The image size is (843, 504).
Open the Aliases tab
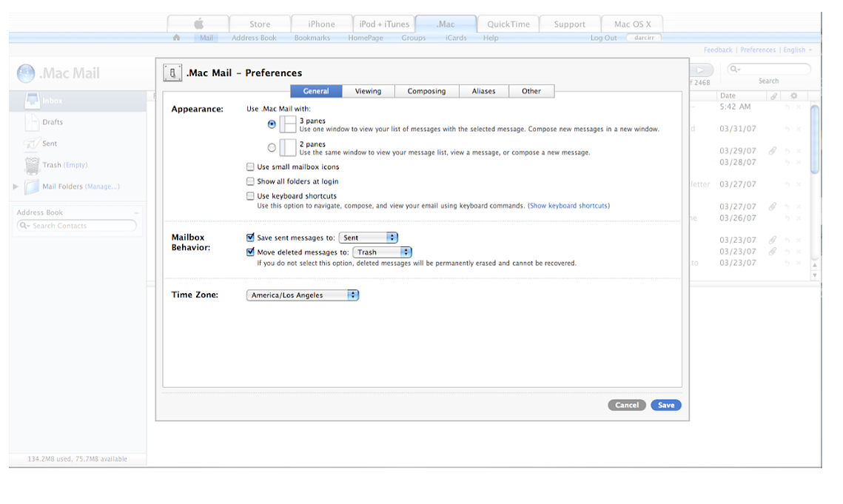(x=484, y=92)
